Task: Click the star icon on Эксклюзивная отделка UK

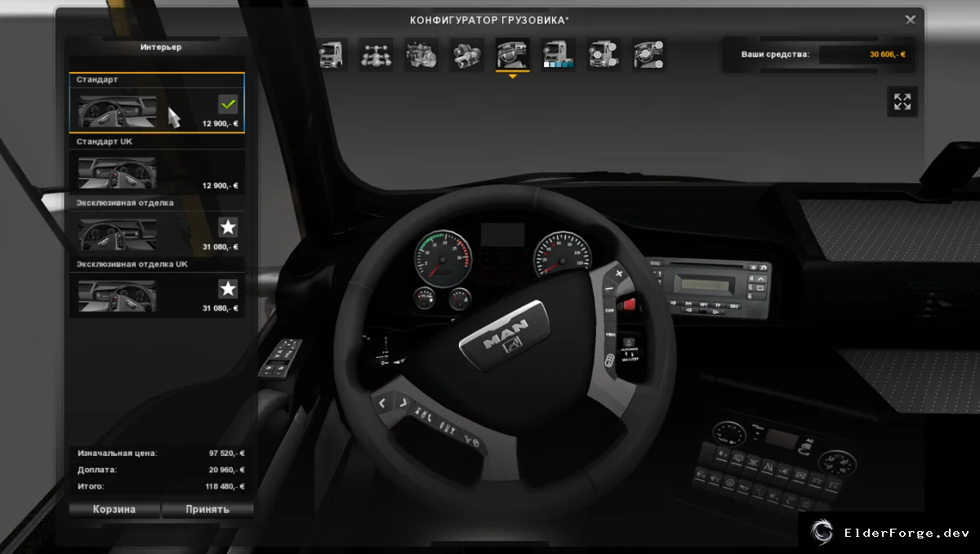Action: pos(228,288)
